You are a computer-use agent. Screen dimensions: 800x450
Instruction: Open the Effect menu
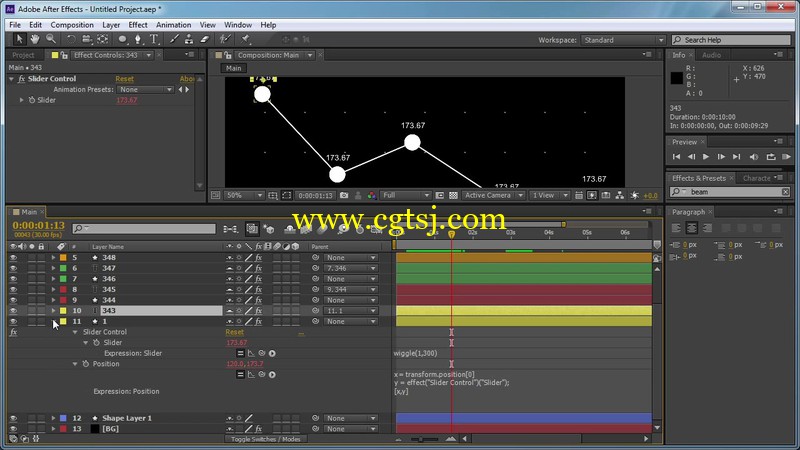138,24
